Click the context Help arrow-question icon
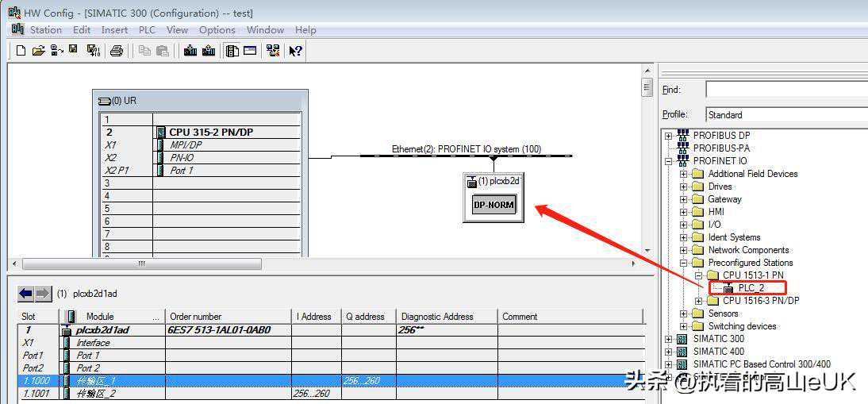 pyautogui.click(x=296, y=52)
